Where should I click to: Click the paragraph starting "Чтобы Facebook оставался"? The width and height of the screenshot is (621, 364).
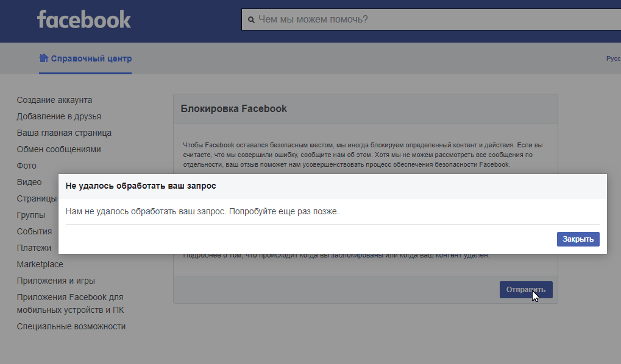point(363,155)
